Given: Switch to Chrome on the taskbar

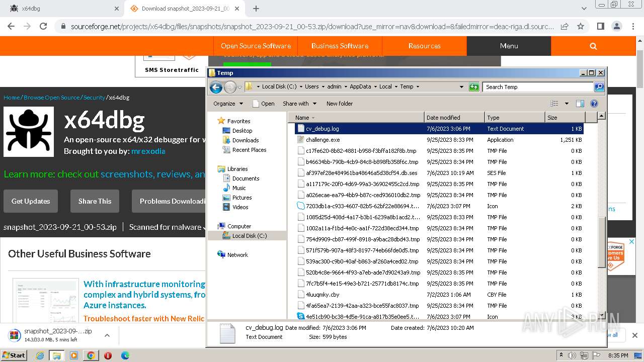Looking at the screenshot, I should pos(91,355).
